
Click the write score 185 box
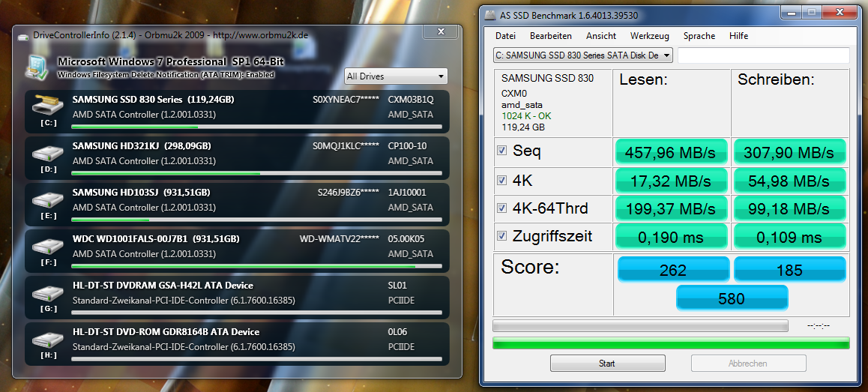tap(789, 270)
